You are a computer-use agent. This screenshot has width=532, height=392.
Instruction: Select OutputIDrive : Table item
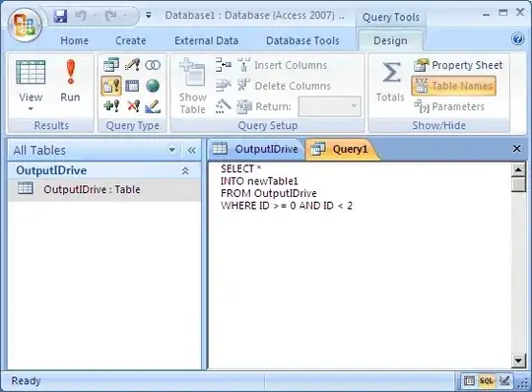coord(104,189)
